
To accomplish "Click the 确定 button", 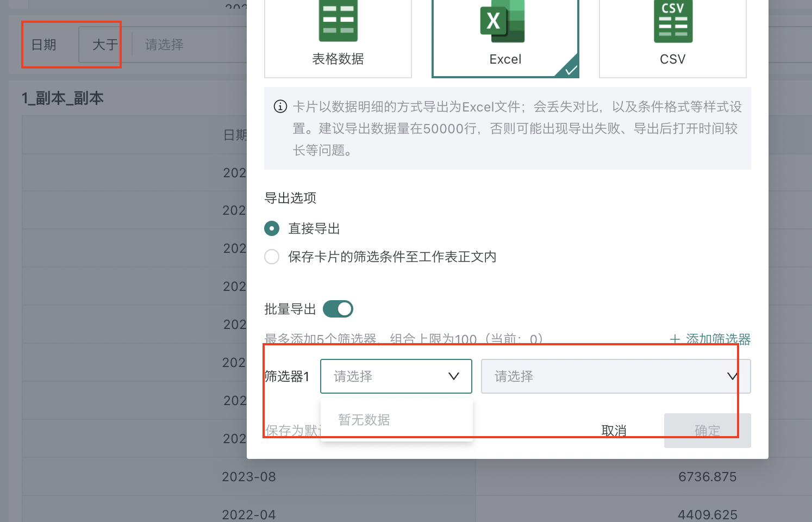I will point(708,431).
